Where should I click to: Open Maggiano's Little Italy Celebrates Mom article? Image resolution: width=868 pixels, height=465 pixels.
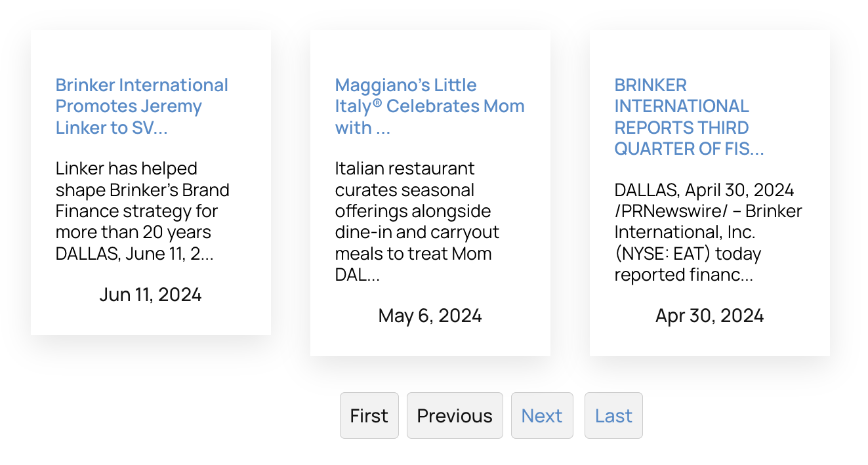coord(429,106)
